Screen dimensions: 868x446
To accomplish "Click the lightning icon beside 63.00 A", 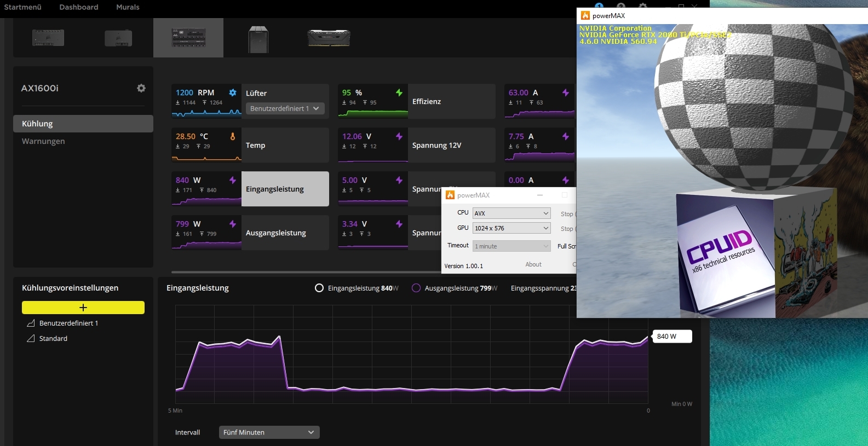I will pos(566,92).
